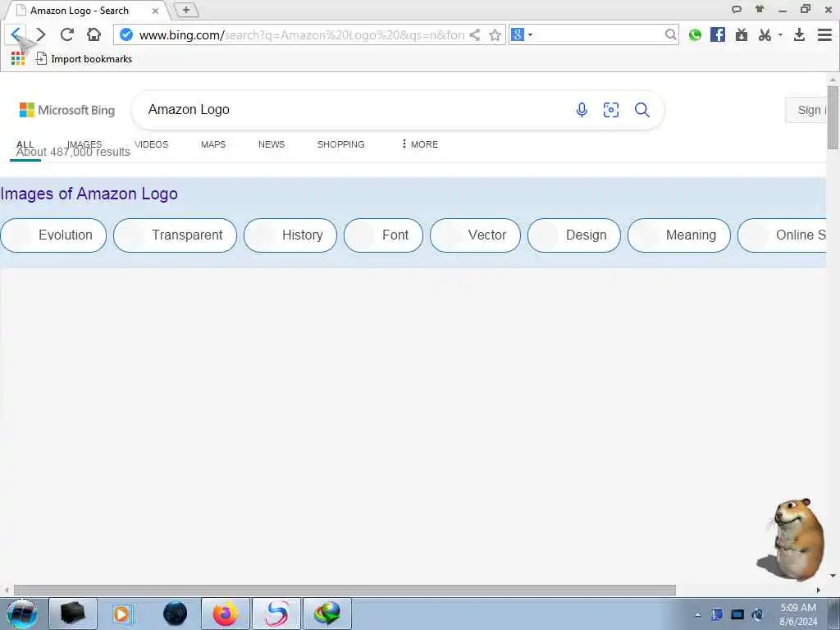Select the Meaning filter chip
Viewport: 840px width, 630px height.
tap(678, 235)
